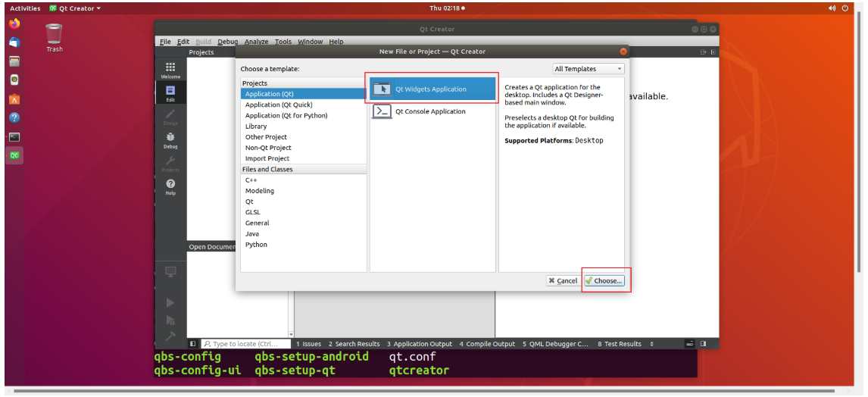Click the Choose... button
Screen dimensions: 868x397
click(x=604, y=281)
